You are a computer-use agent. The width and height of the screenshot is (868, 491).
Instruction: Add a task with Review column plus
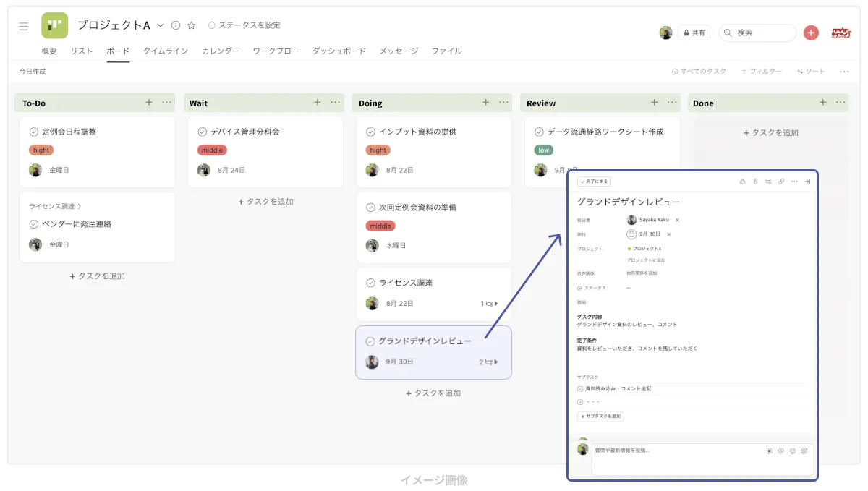(655, 103)
